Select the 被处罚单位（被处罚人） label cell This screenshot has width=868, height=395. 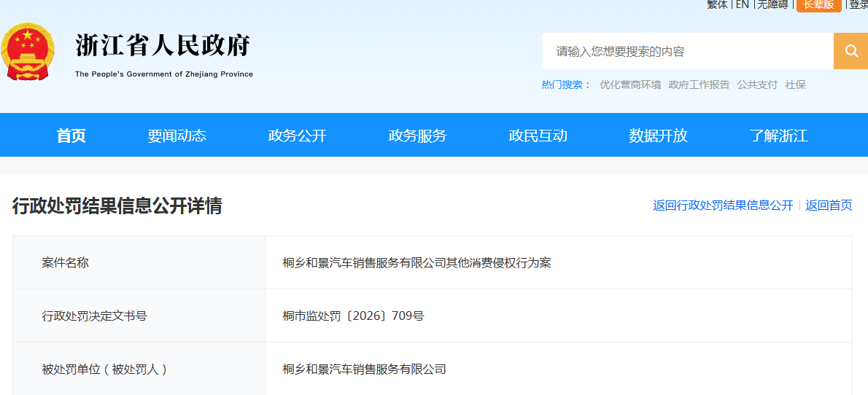point(139,369)
